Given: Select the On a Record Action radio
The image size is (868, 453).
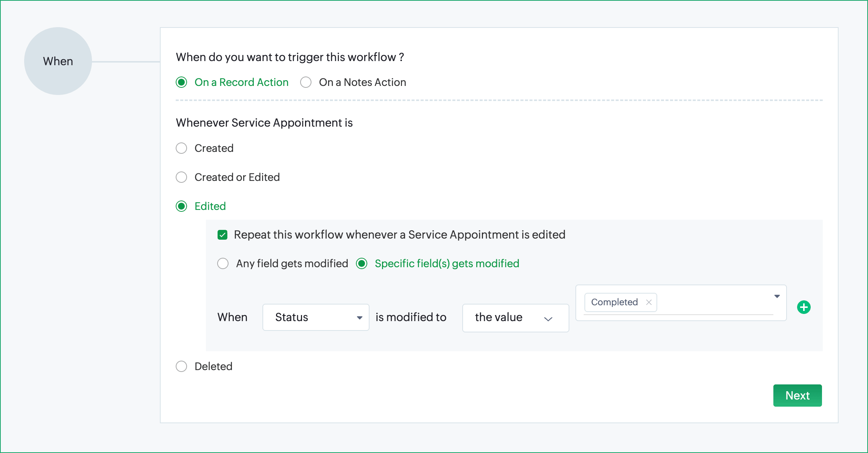Looking at the screenshot, I should click(181, 82).
